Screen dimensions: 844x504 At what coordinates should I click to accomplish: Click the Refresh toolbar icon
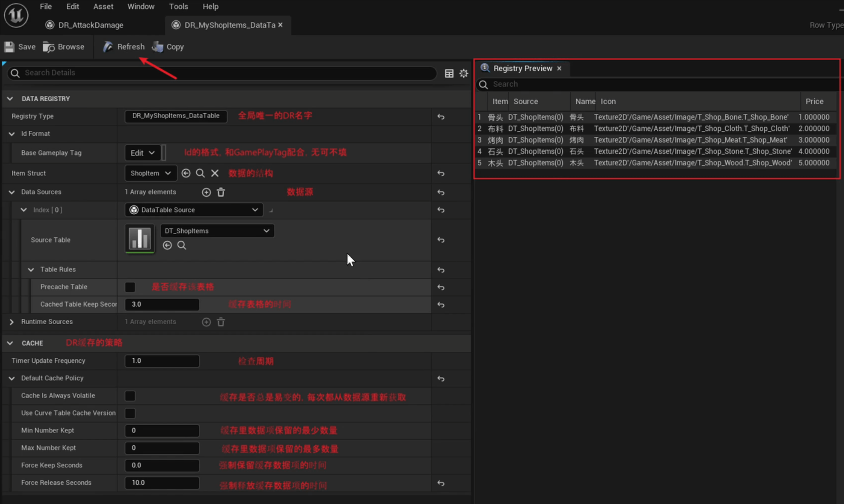(108, 47)
